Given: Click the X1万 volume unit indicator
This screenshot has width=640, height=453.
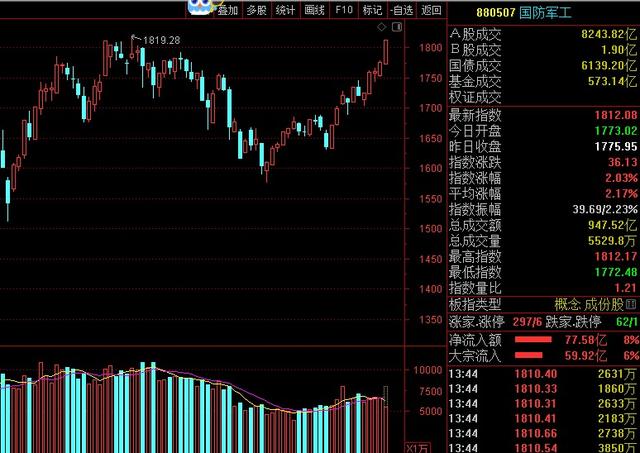Looking at the screenshot, I should click(x=417, y=448).
